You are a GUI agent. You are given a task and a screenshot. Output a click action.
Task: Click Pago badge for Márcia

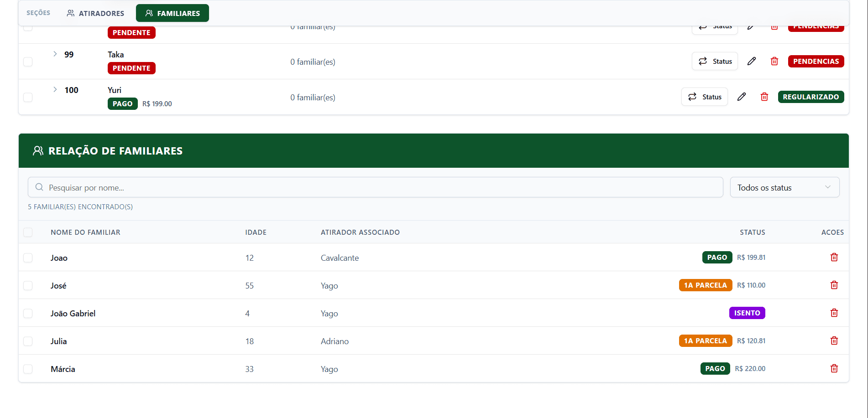(x=715, y=368)
